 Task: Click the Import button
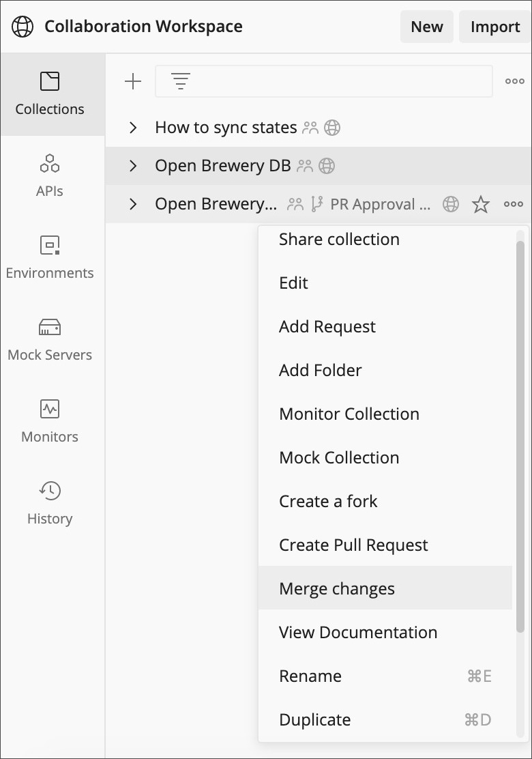click(x=494, y=27)
